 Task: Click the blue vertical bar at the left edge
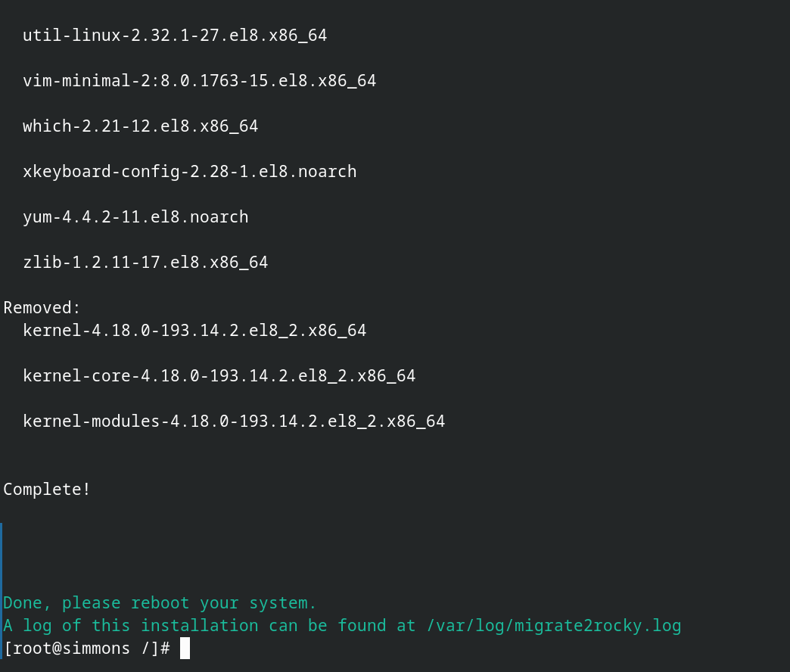(x=2, y=590)
